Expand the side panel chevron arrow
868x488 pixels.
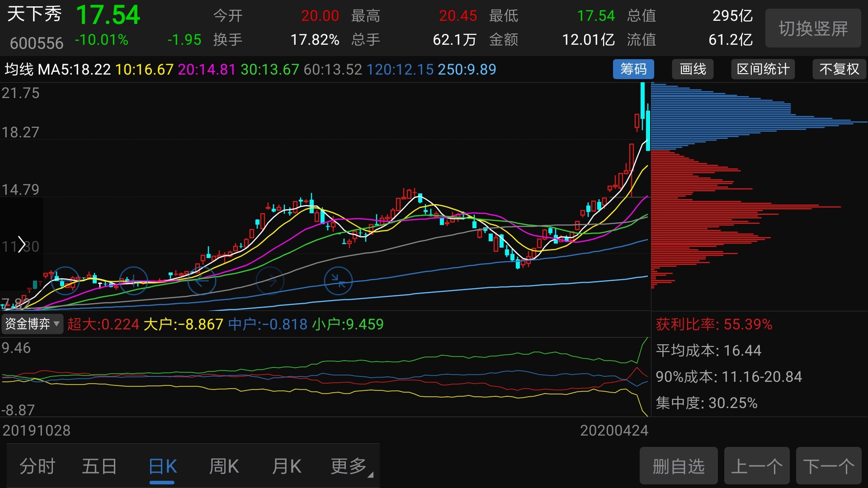pos(21,244)
